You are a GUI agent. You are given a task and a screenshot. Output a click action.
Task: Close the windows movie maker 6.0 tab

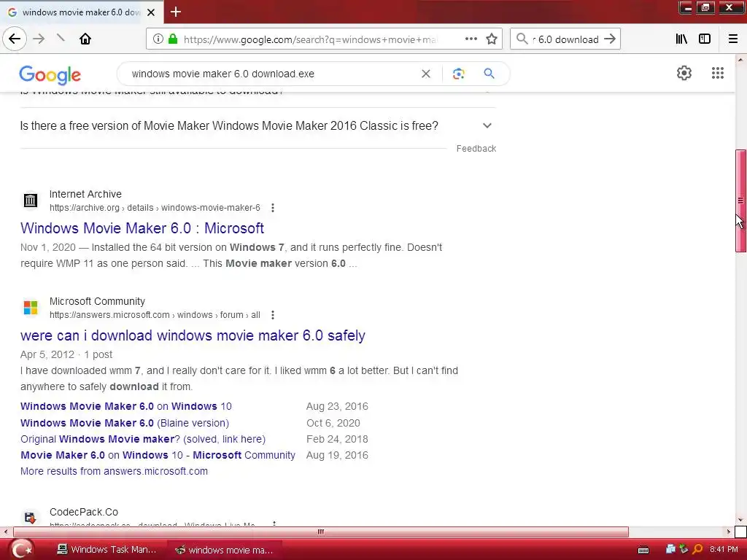pyautogui.click(x=151, y=12)
